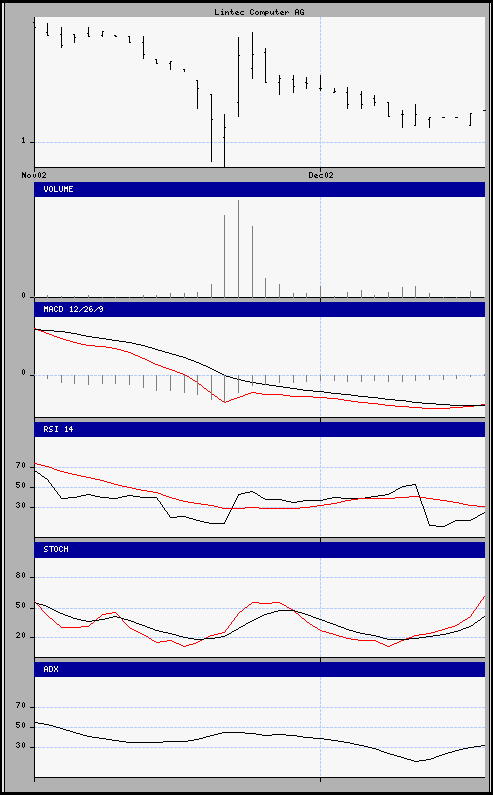Select the MACD 12/26/9 panel header
Screen dimensions: 493x795
(260, 309)
